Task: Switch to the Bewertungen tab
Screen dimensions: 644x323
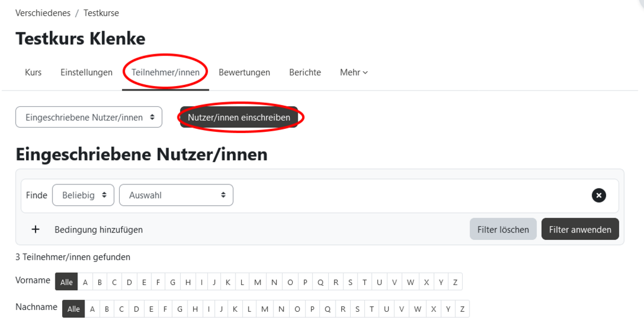Action: pos(244,72)
